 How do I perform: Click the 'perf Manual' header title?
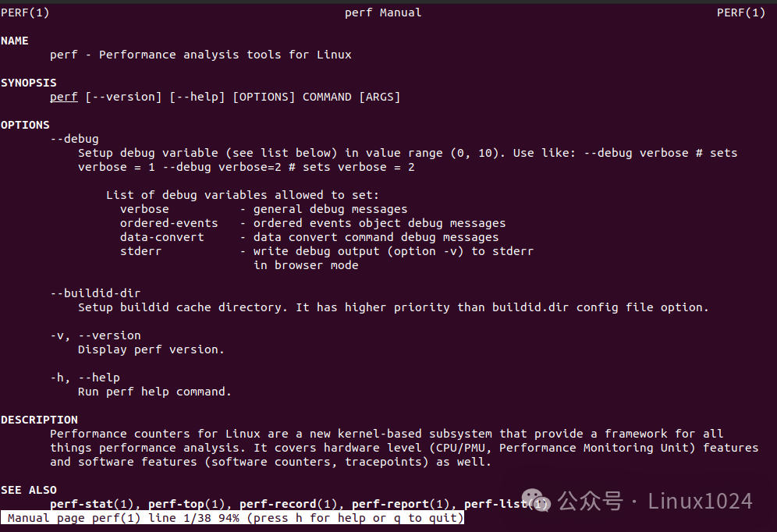pyautogui.click(x=383, y=12)
